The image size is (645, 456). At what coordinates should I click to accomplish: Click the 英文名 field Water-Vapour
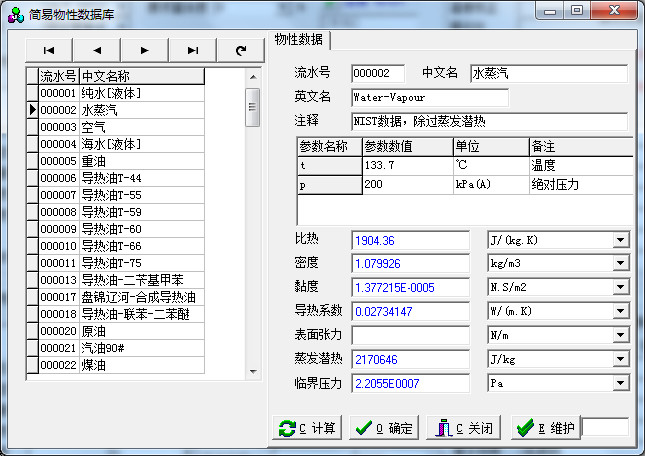click(430, 97)
